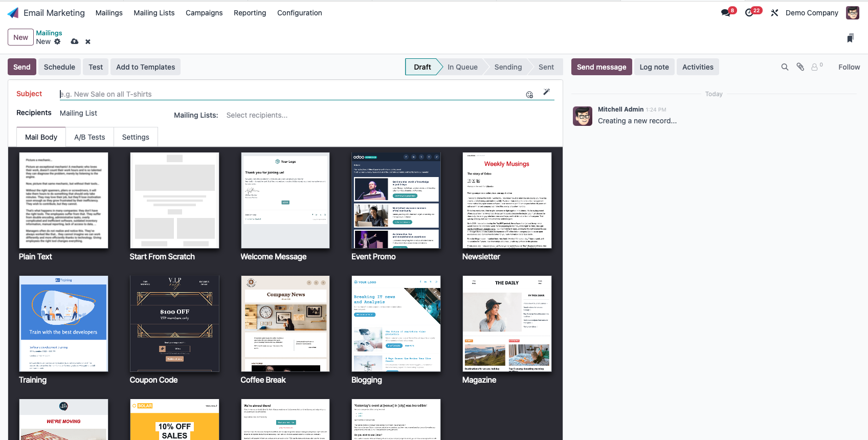Insert emoji in the Subject field
This screenshot has width=868, height=440.
pos(529,95)
